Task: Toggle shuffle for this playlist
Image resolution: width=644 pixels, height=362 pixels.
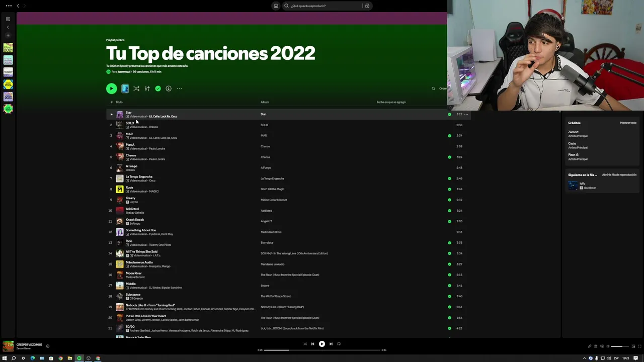Action: tap(136, 88)
